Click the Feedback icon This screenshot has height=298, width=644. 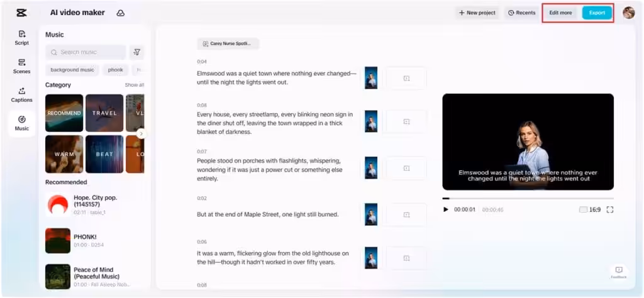[618, 272]
